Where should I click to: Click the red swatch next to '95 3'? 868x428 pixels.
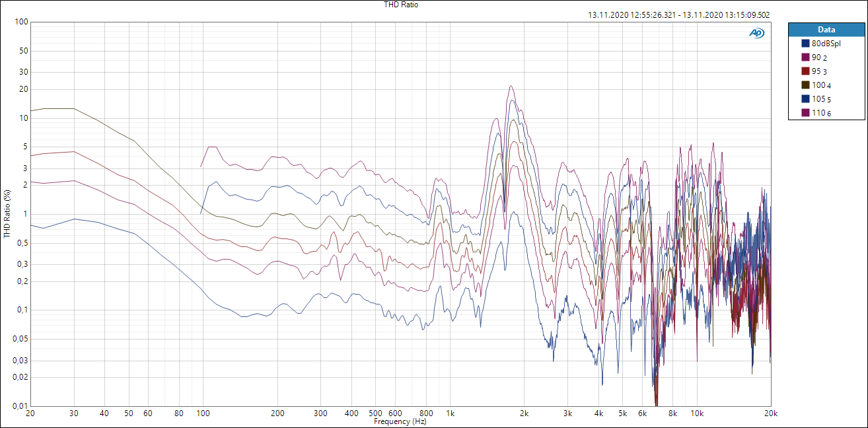point(805,71)
